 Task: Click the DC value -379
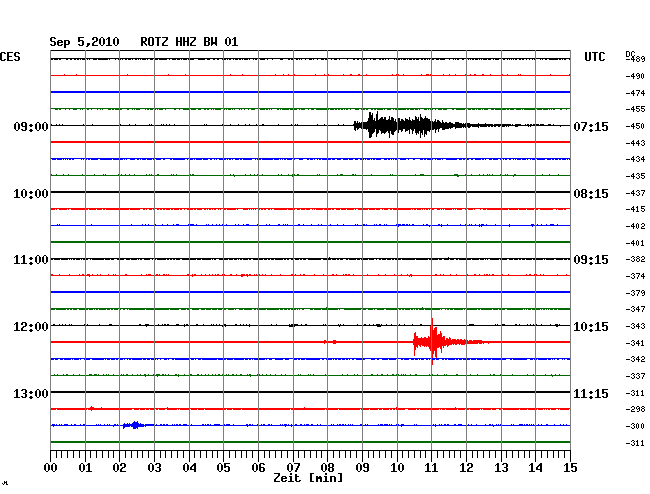click(x=635, y=293)
